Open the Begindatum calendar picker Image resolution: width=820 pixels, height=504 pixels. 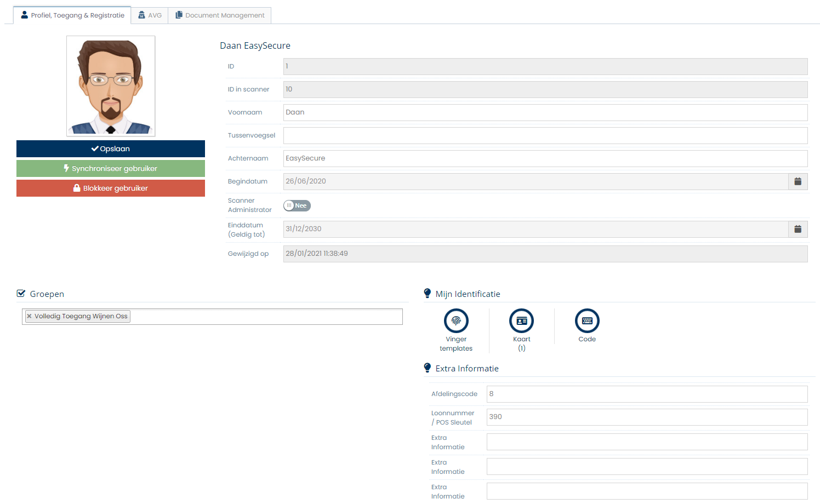(x=798, y=181)
